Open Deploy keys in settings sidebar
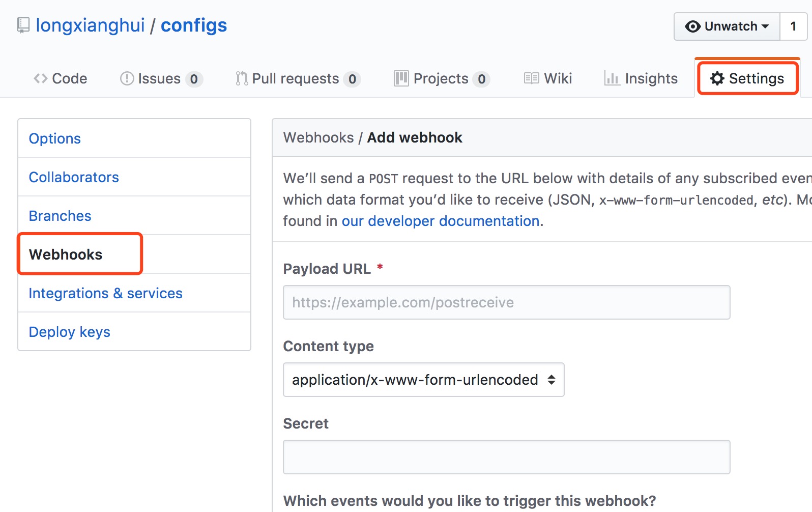Screen dimensions: 812x512 pos(134,332)
